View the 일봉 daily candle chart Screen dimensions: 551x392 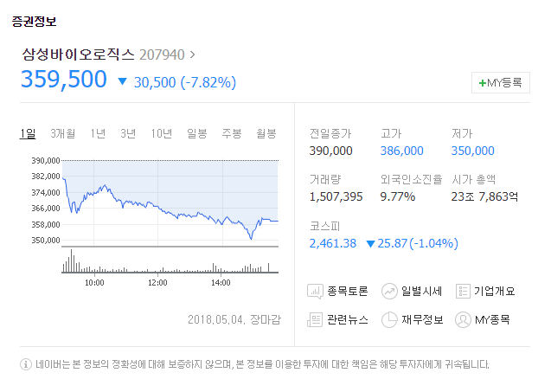[x=196, y=133]
